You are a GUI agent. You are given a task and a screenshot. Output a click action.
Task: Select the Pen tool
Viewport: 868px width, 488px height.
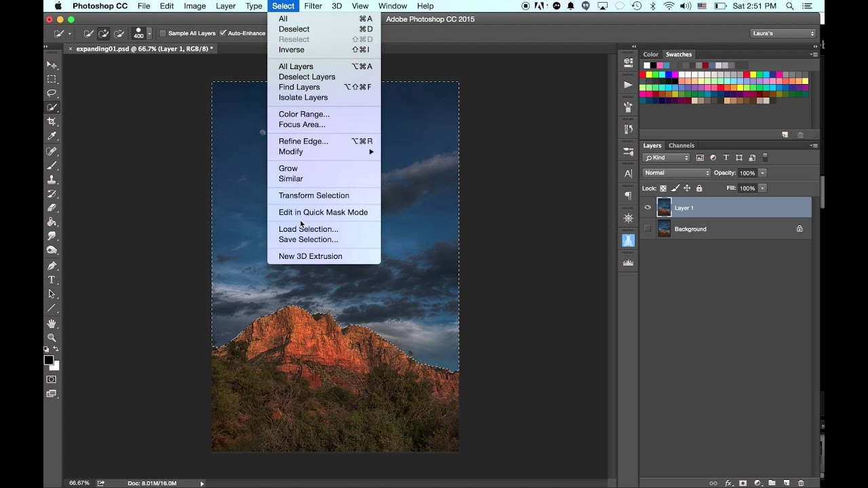click(x=52, y=265)
